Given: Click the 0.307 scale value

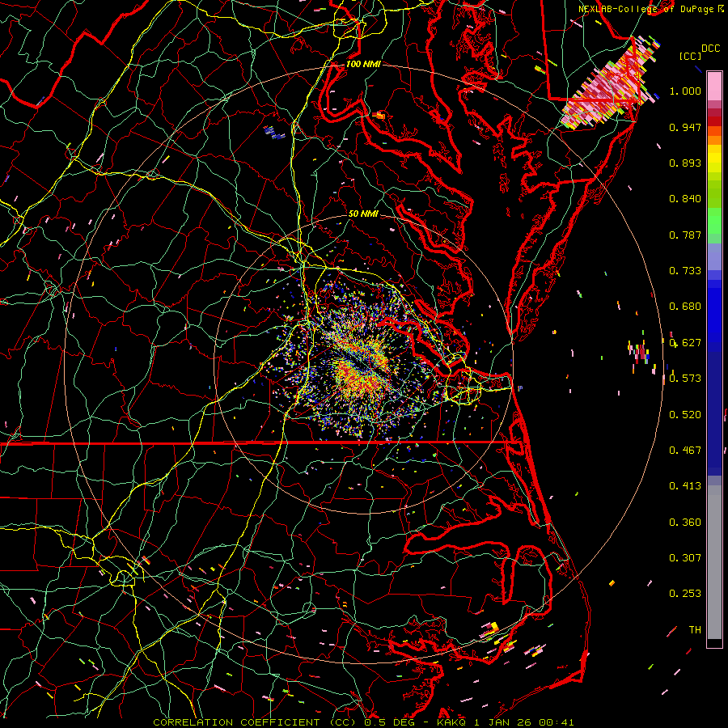Looking at the screenshot, I should coord(685,558).
